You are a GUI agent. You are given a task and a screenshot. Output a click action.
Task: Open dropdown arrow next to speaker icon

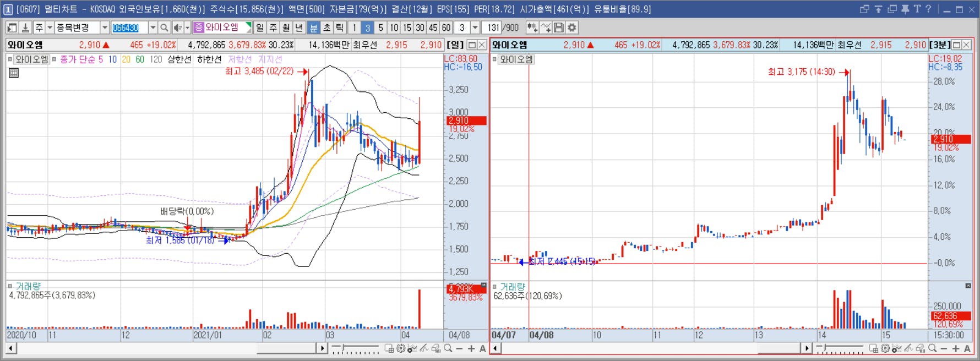(x=187, y=28)
